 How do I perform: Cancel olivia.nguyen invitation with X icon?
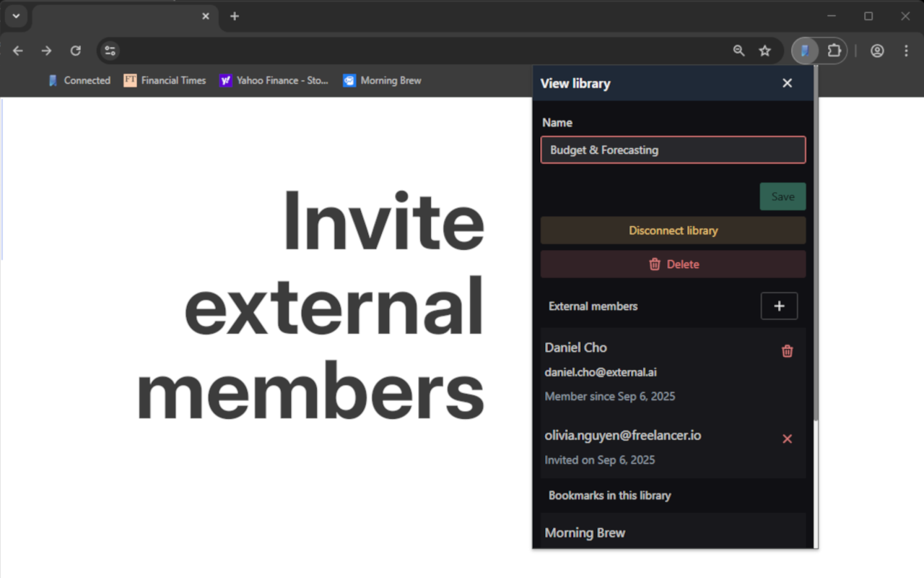click(788, 439)
